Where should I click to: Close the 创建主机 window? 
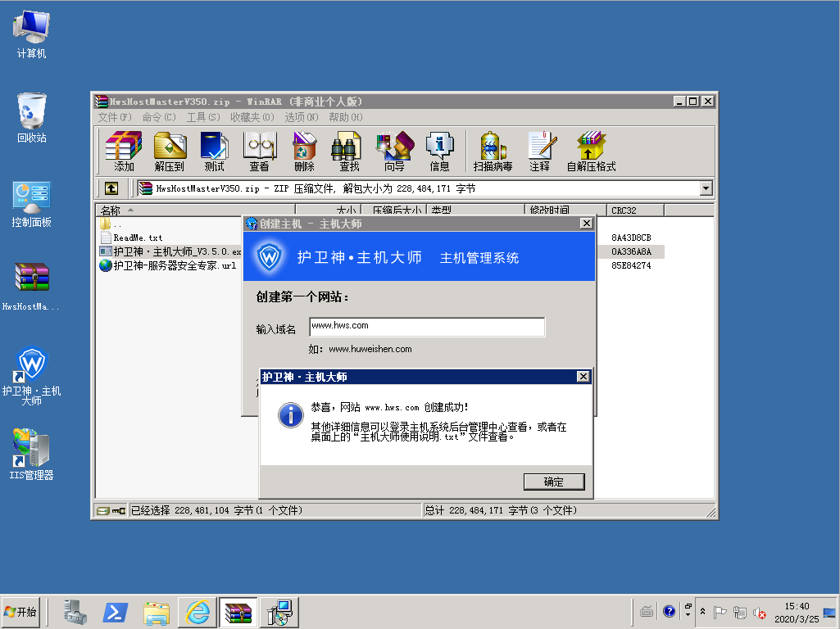(x=586, y=224)
